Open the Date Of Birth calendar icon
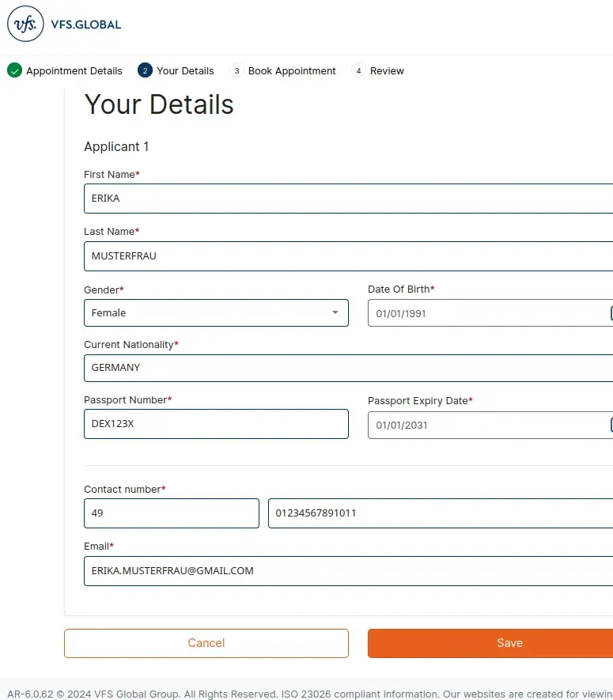Image resolution: width=613 pixels, height=700 pixels. coord(611,313)
